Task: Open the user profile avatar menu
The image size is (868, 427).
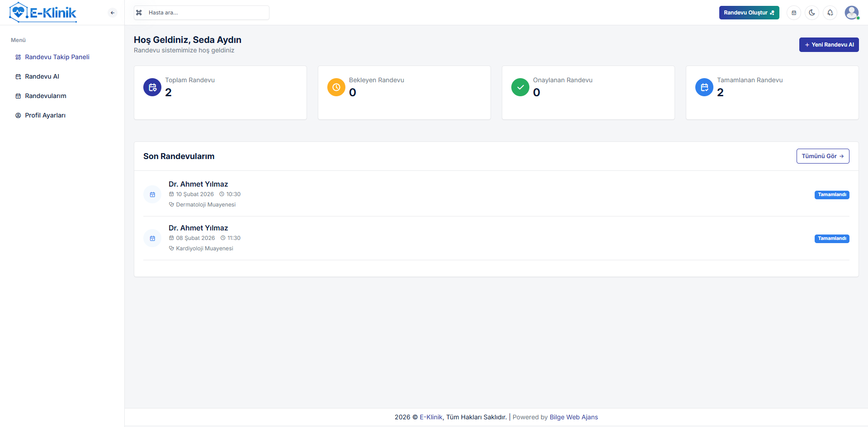Action: [852, 13]
